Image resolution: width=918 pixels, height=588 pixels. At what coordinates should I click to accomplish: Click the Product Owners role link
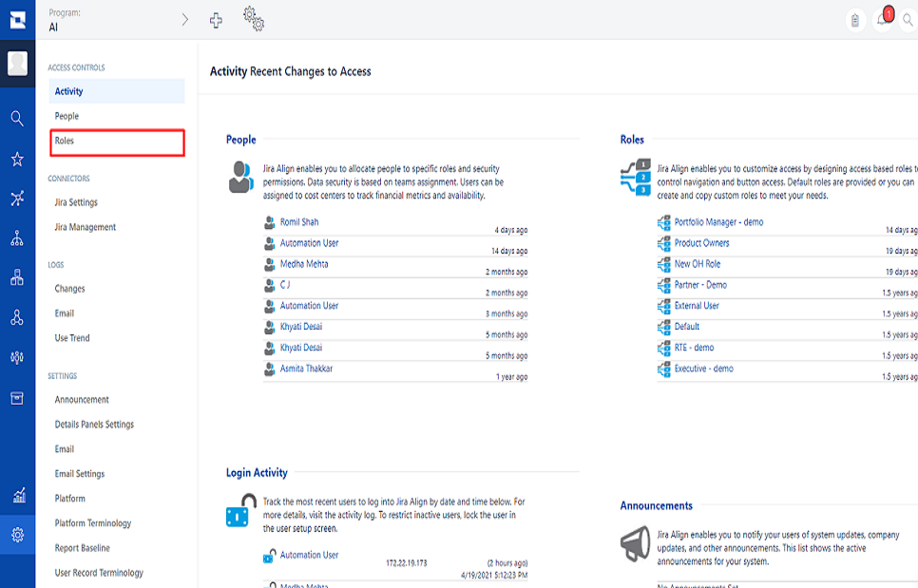(701, 243)
